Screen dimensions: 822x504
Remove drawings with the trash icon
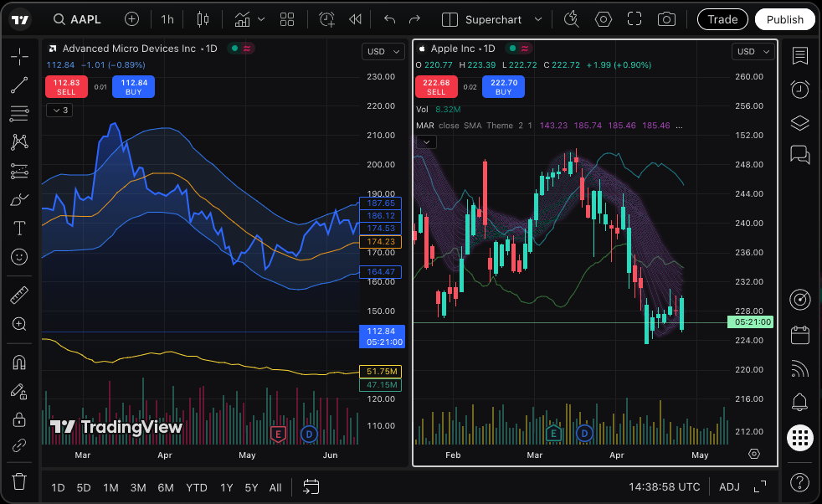point(19,481)
